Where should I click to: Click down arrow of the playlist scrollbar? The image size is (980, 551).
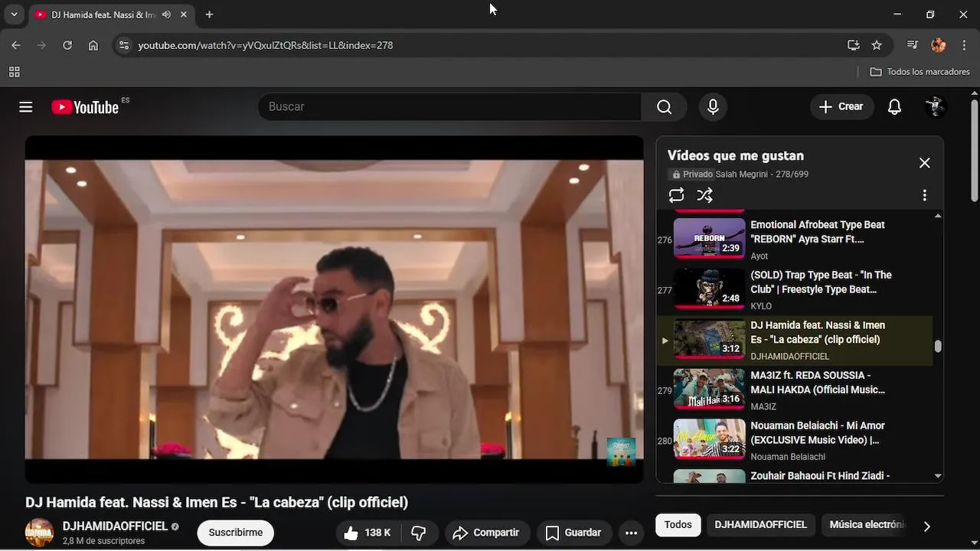[x=938, y=476]
